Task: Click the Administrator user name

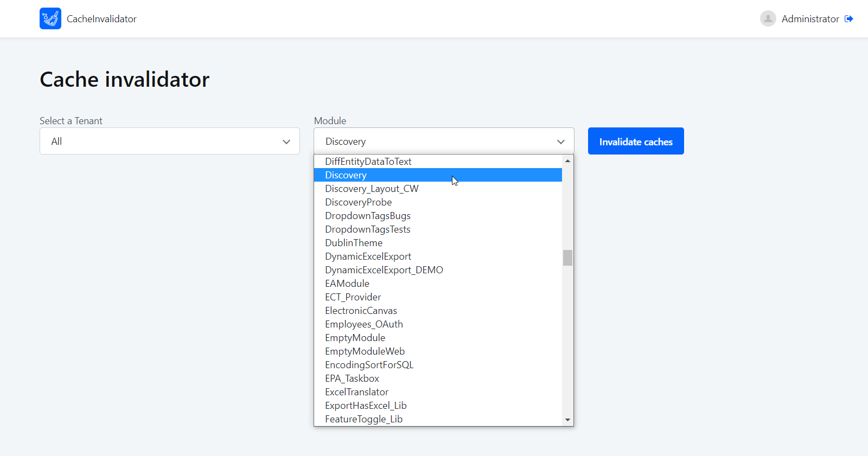Action: [x=810, y=18]
